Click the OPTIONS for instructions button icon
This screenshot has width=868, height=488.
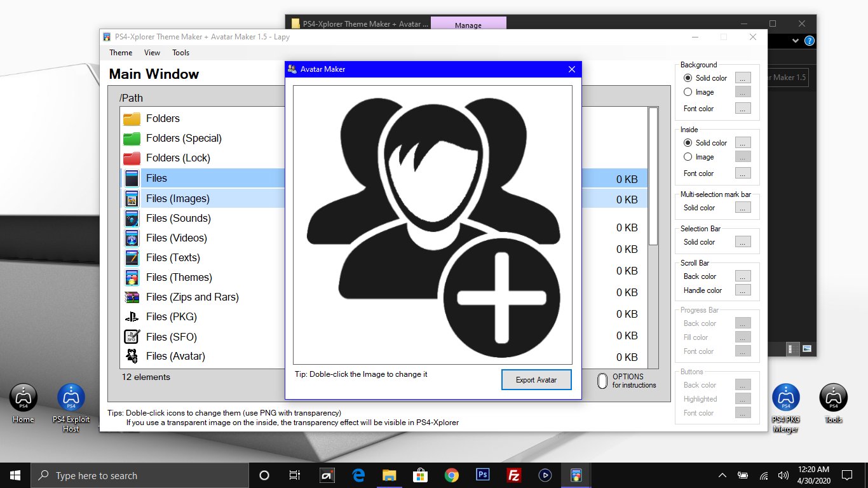602,381
